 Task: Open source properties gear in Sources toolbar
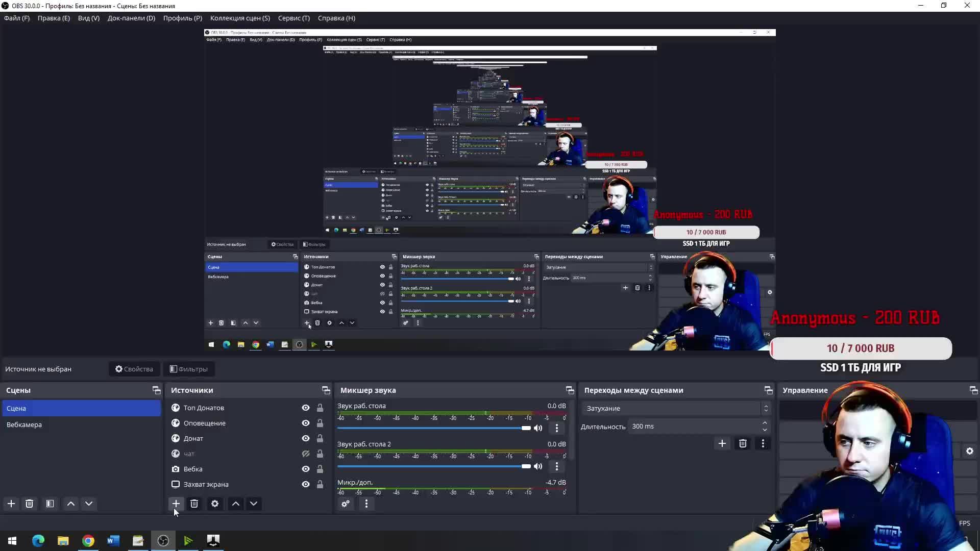(215, 504)
